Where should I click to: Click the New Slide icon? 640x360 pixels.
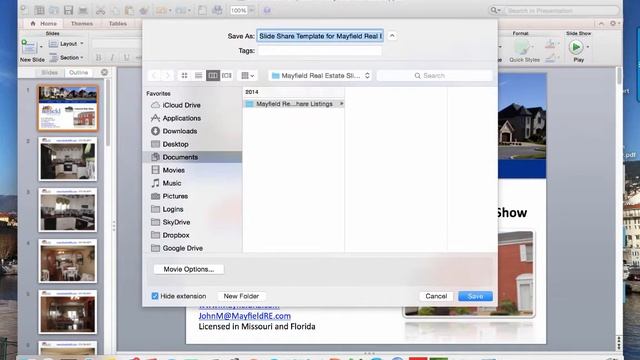tap(29, 47)
